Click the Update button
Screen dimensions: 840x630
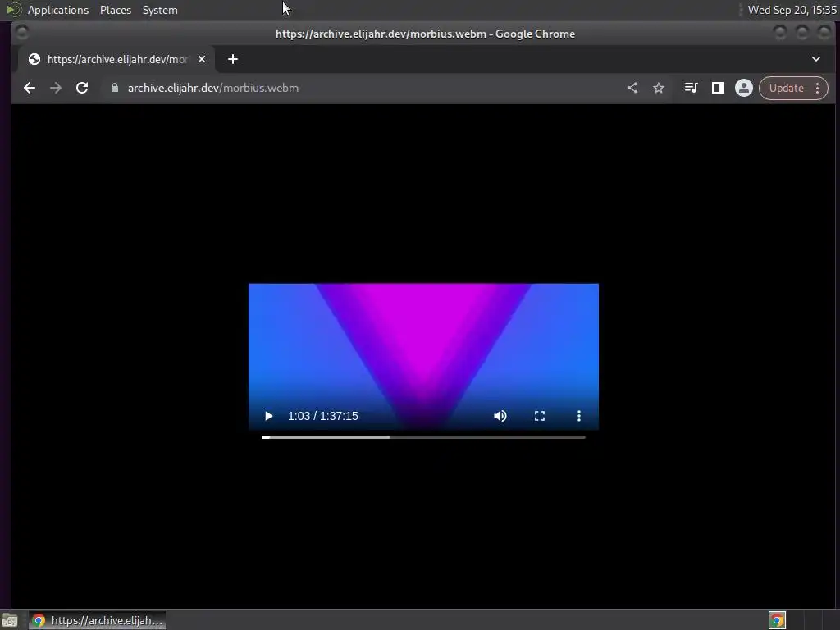pyautogui.click(x=787, y=88)
